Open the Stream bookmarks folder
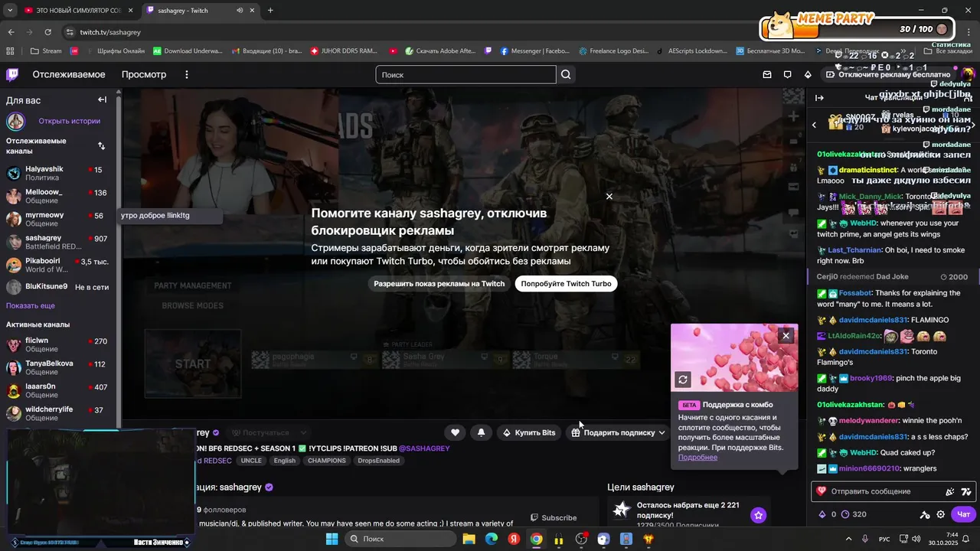This screenshot has height=551, width=980. [x=46, y=51]
